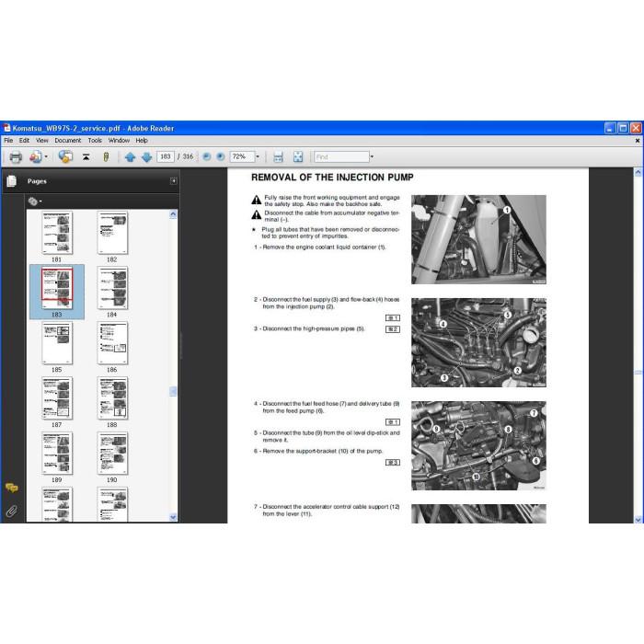Click the Comments panel icon in navigation strip
The width and height of the screenshot is (644, 644).
pyautogui.click(x=11, y=488)
